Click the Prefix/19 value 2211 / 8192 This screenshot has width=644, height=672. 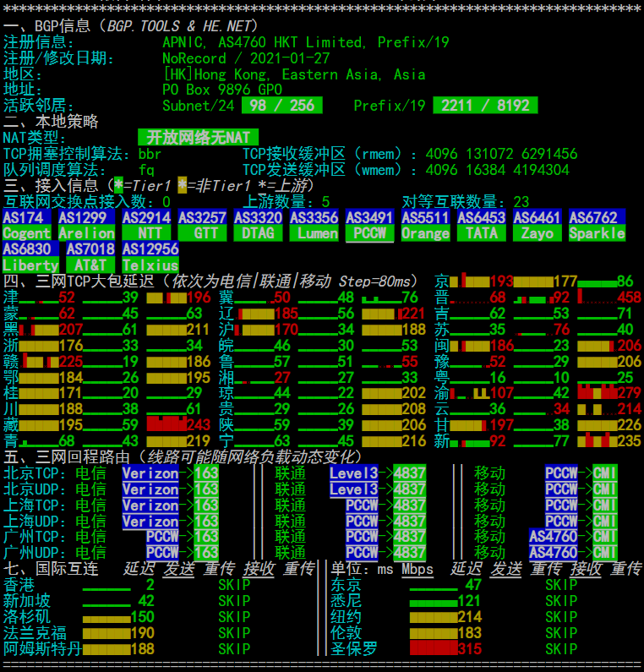(x=485, y=106)
